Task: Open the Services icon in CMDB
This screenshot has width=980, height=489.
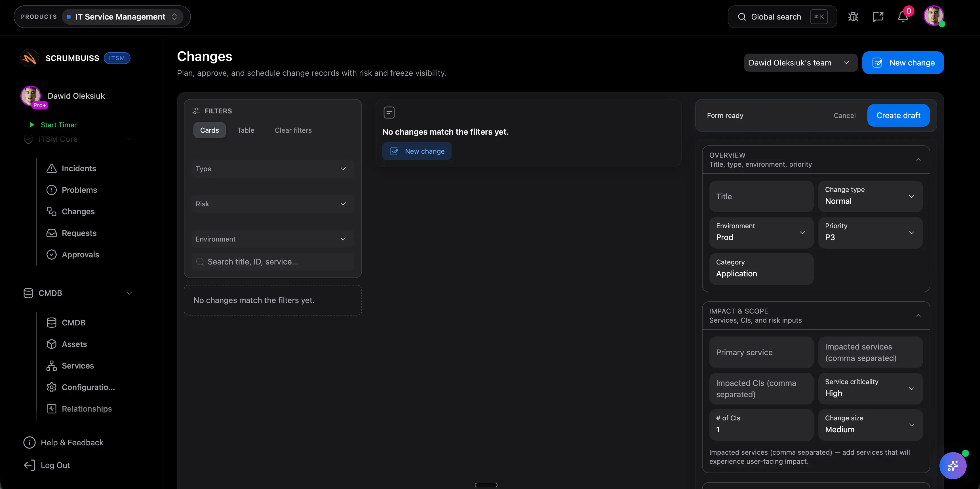Action: coord(52,365)
